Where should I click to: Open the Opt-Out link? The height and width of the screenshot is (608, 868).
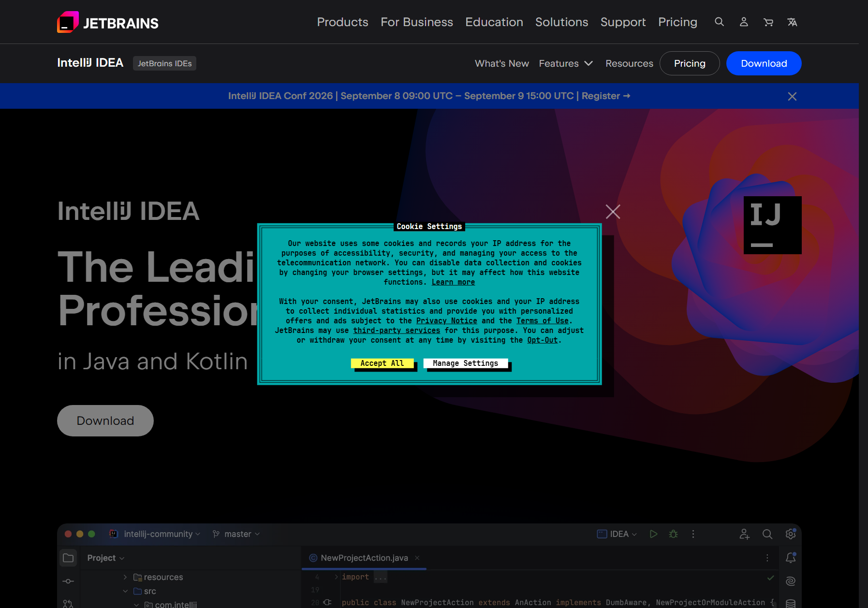pos(543,340)
